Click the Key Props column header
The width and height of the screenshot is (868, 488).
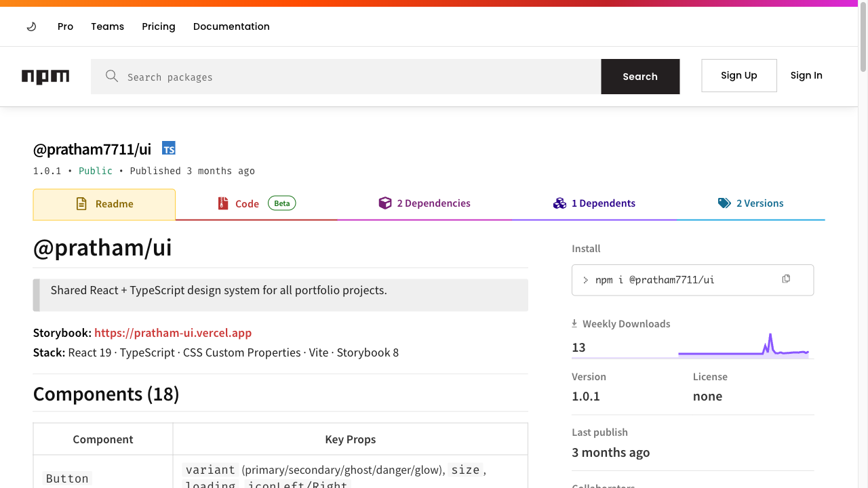(351, 439)
